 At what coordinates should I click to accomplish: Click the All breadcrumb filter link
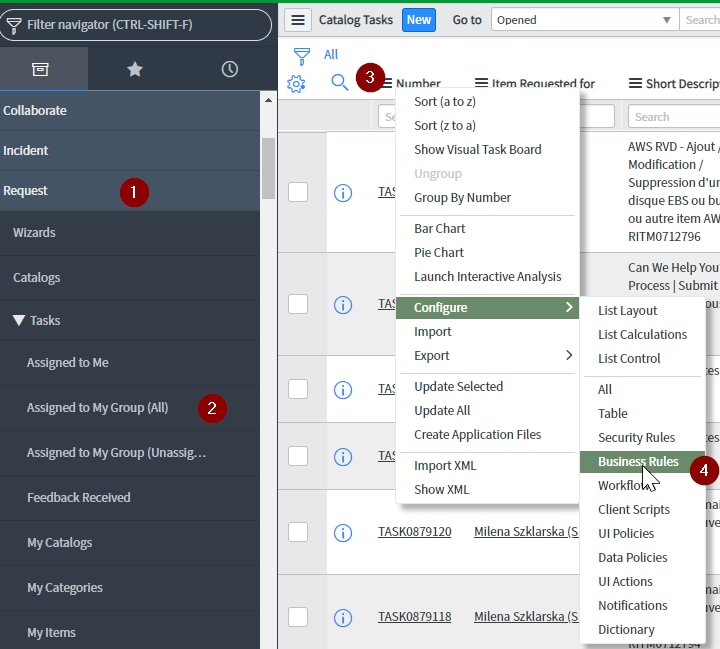[331, 55]
